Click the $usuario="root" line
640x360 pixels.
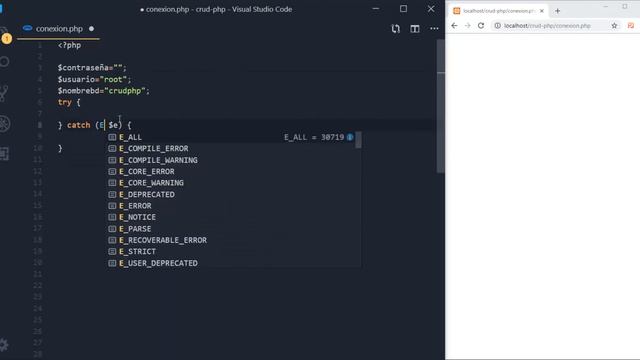tap(94, 79)
